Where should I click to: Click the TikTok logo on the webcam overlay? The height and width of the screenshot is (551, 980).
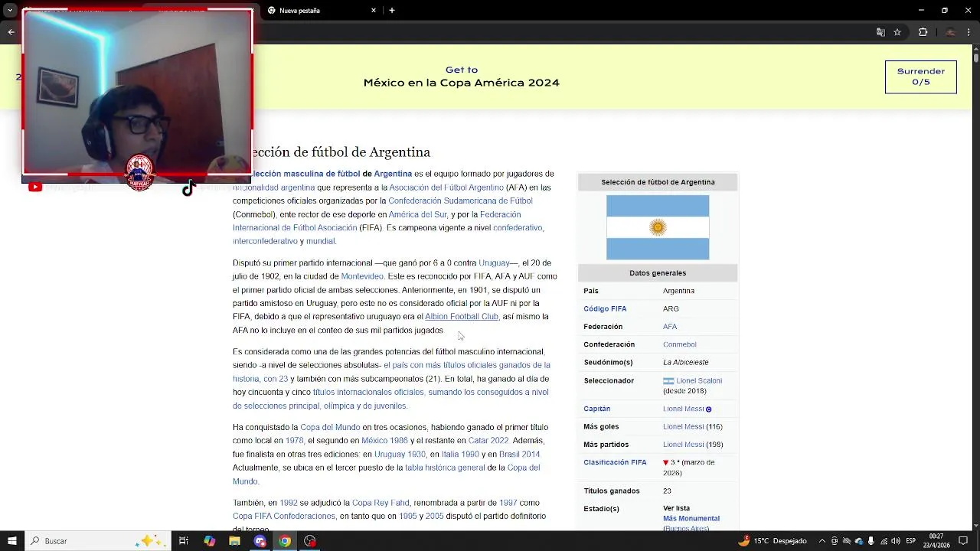(188, 188)
